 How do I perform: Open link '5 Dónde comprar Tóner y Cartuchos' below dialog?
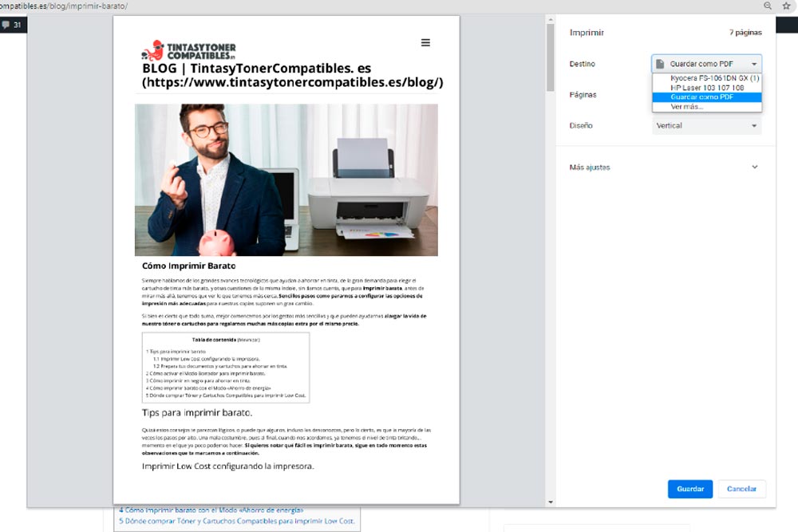coord(237,521)
